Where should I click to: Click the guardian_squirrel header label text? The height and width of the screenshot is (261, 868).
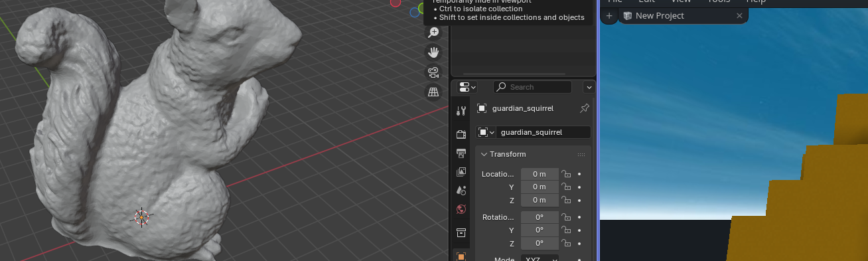pyautogui.click(x=523, y=108)
